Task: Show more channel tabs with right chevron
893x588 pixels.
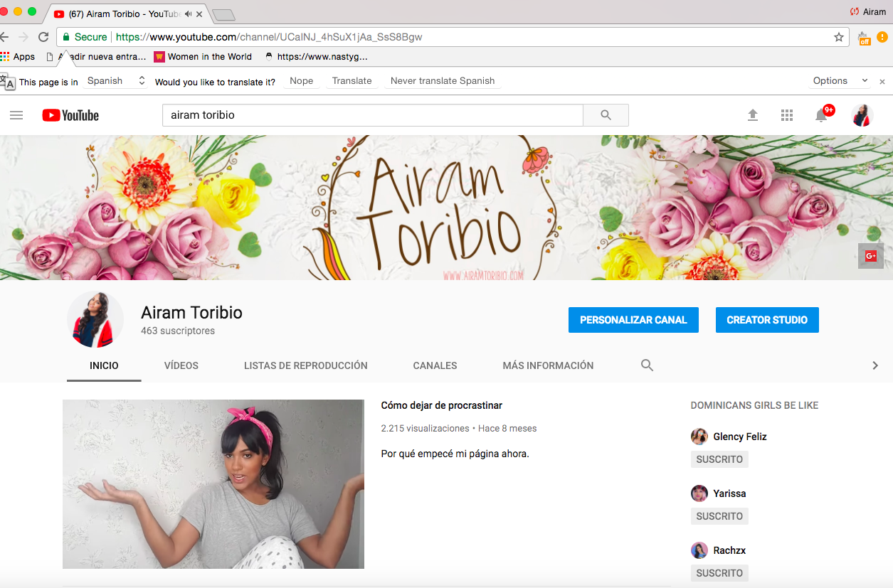Action: pos(875,365)
